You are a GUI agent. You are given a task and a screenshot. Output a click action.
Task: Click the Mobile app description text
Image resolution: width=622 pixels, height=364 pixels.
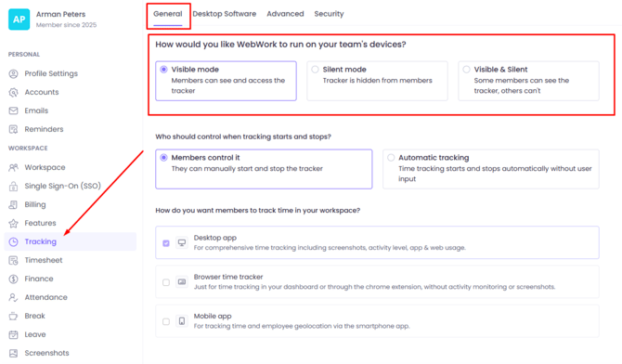(x=302, y=326)
